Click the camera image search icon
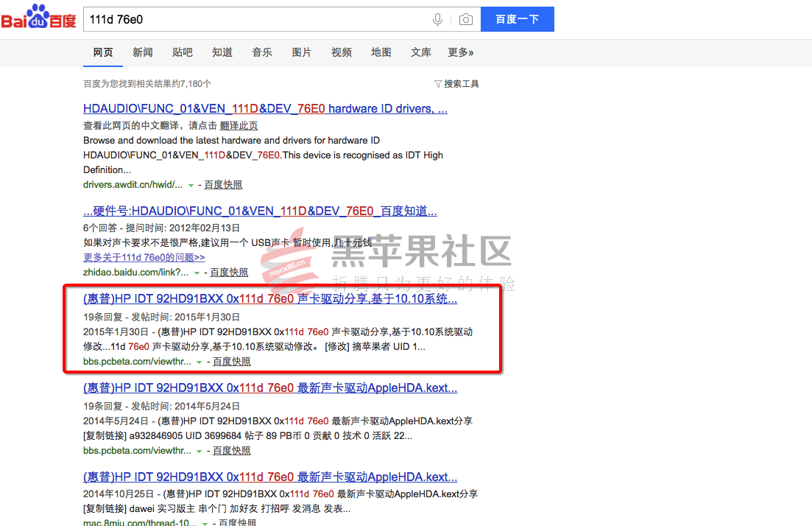812x526 pixels. 465,20
